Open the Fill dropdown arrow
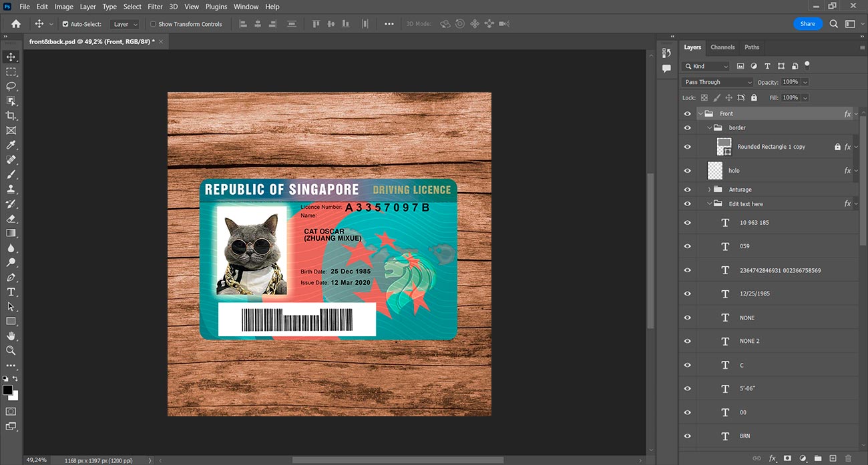Viewport: 868px width, 465px height. [805, 97]
